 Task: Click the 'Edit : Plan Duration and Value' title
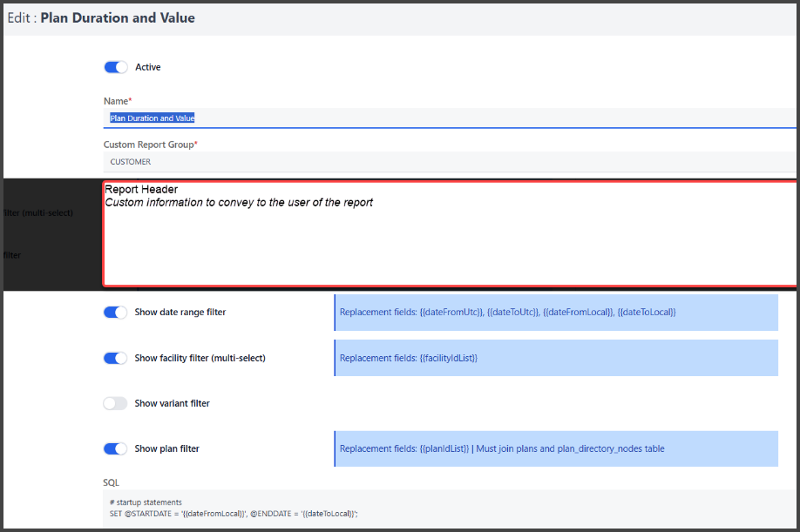coord(101,17)
